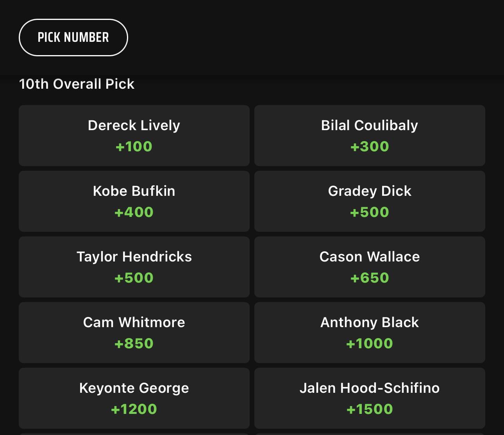Tap the +400 odds price

tap(134, 212)
